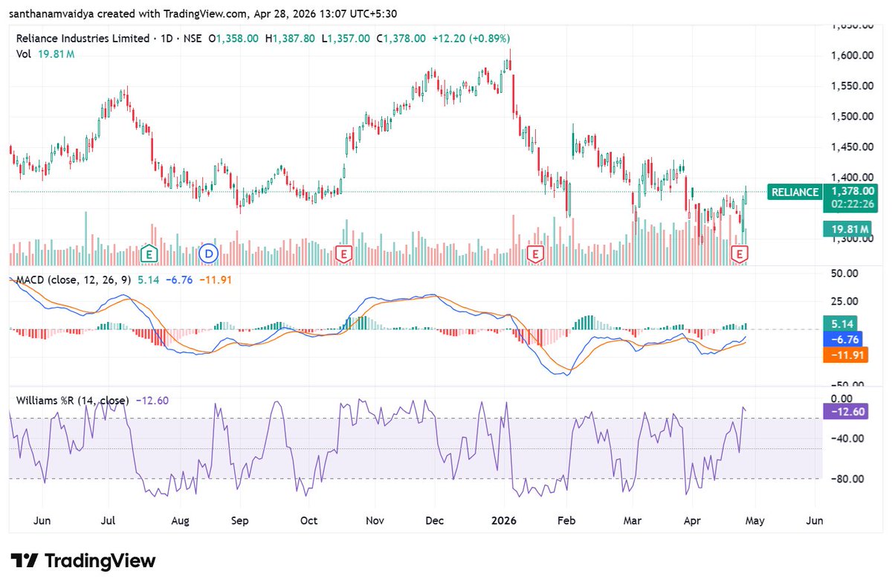This screenshot has height=588, width=892.
Task: Click the -80.00 label on the Williams %R axis
Action: coord(847,478)
